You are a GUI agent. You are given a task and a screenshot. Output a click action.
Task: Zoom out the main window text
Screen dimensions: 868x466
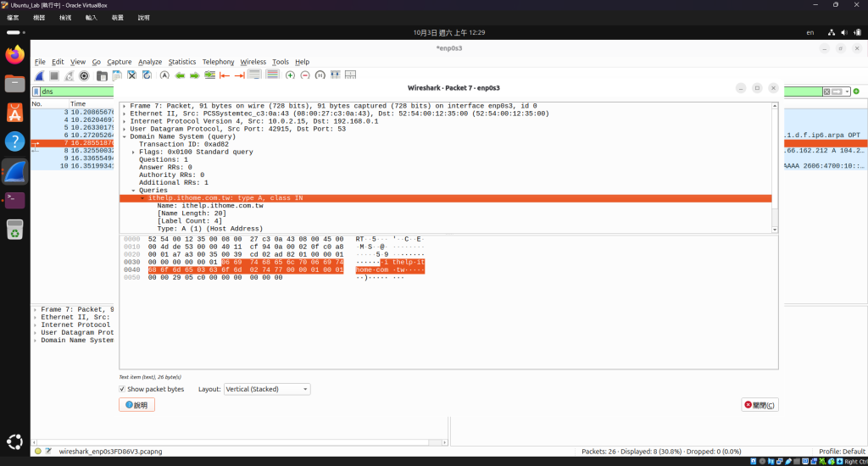tap(305, 75)
